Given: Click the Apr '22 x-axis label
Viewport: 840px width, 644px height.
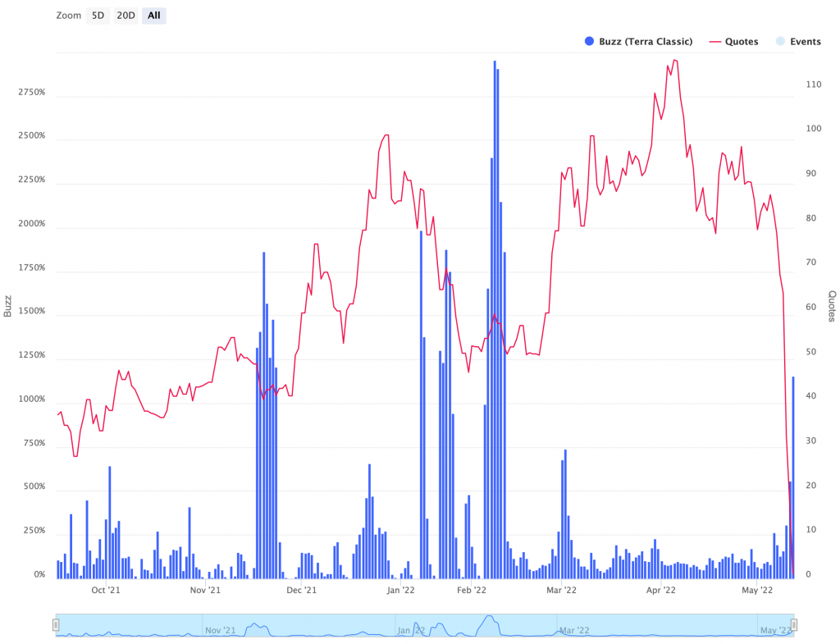Looking at the screenshot, I should 660,590.
